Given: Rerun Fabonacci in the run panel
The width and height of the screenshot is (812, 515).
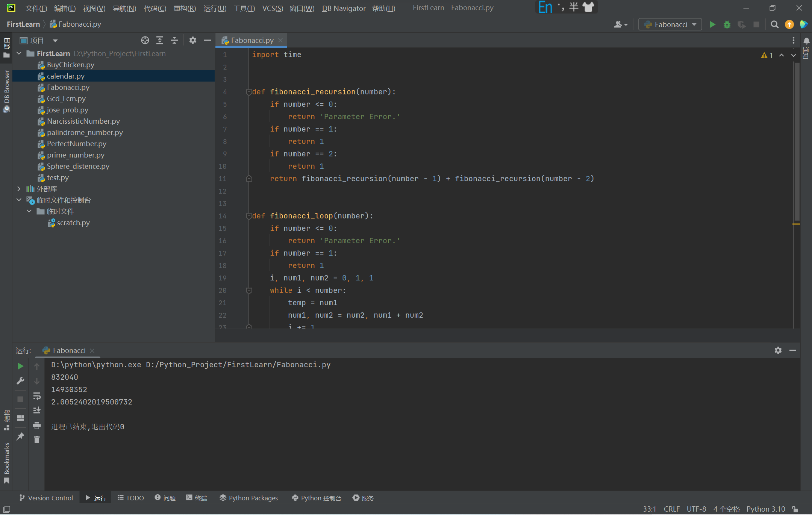Looking at the screenshot, I should [20, 366].
